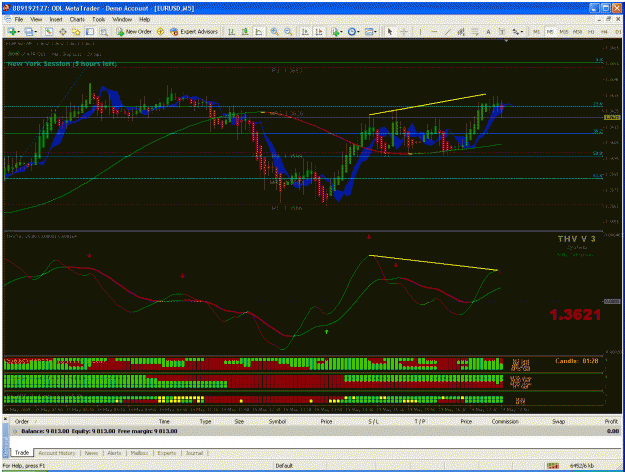
Task: Switch to the News terminal tab
Action: click(x=91, y=453)
